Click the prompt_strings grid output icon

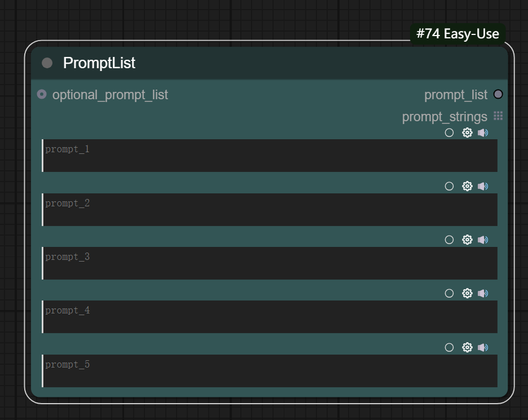(x=498, y=116)
